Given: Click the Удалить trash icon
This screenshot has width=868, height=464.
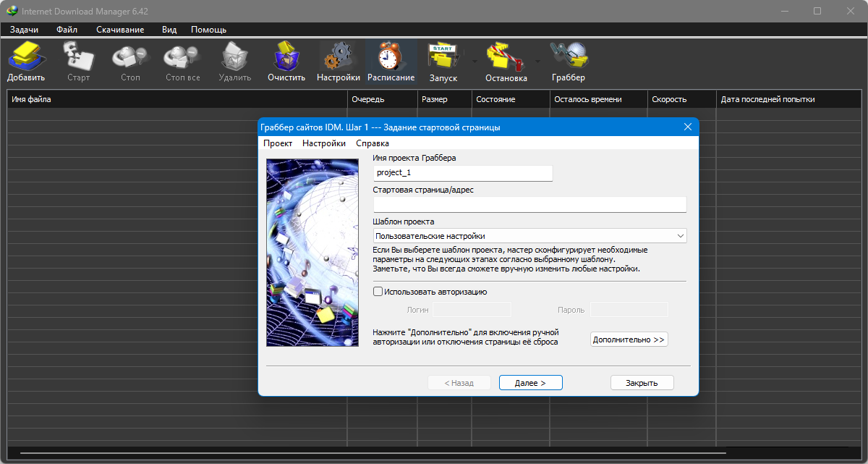Looking at the screenshot, I should pyautogui.click(x=234, y=61).
